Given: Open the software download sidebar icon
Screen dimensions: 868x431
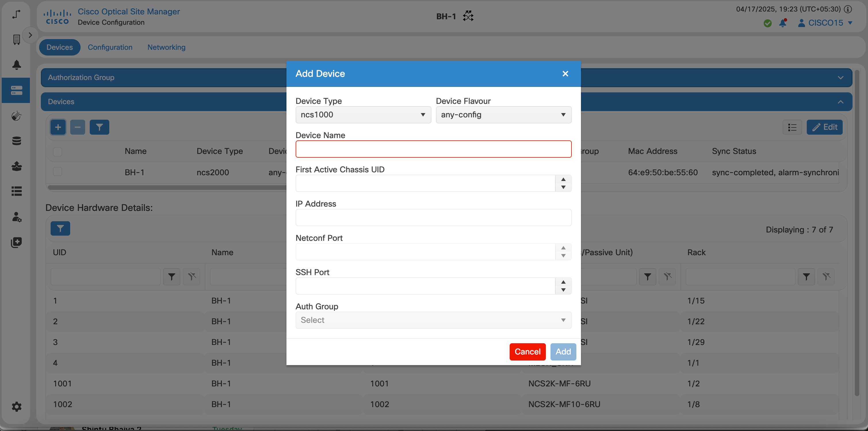Looking at the screenshot, I should pos(16,166).
